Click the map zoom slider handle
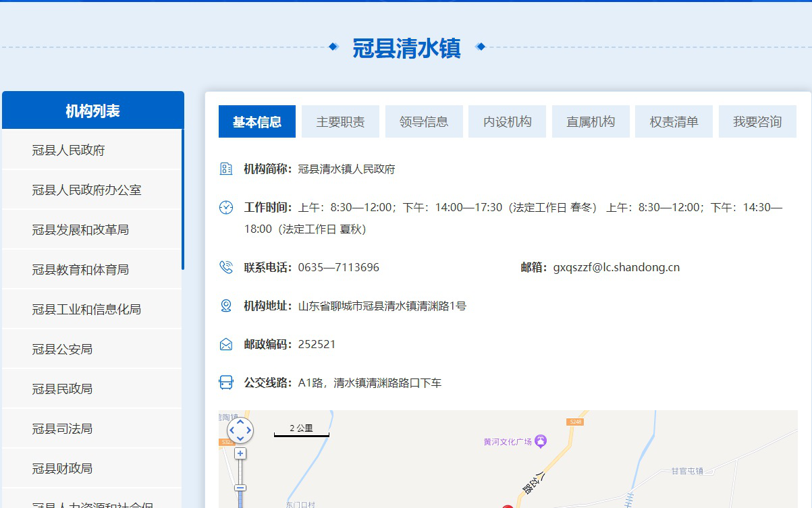This screenshot has width=812, height=508. (x=240, y=488)
